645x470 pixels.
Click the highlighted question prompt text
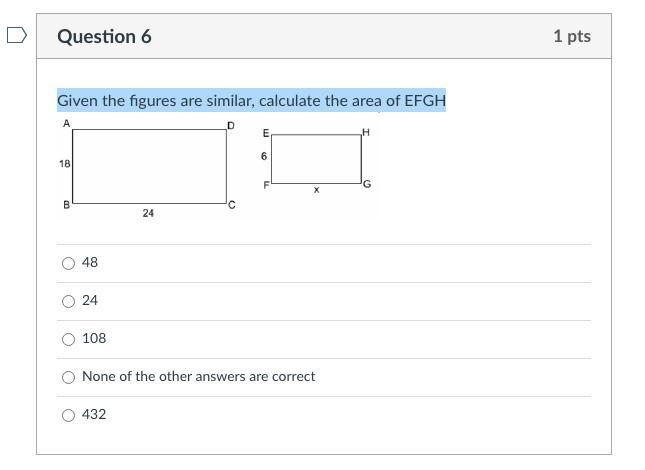[251, 101]
